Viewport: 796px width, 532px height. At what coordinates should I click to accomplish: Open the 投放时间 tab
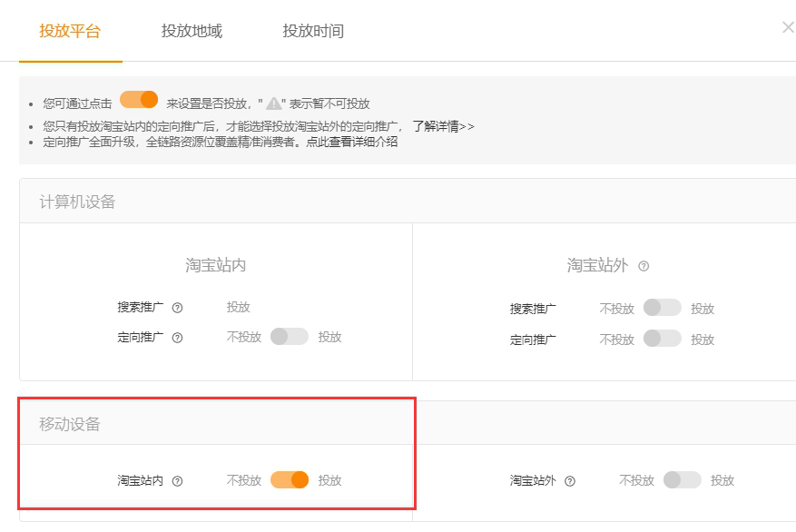click(x=313, y=31)
